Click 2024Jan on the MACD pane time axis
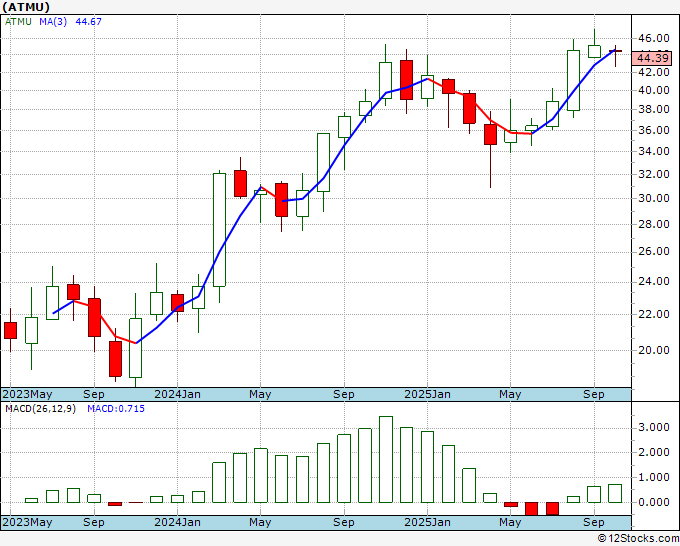The width and height of the screenshot is (680, 546). [177, 522]
